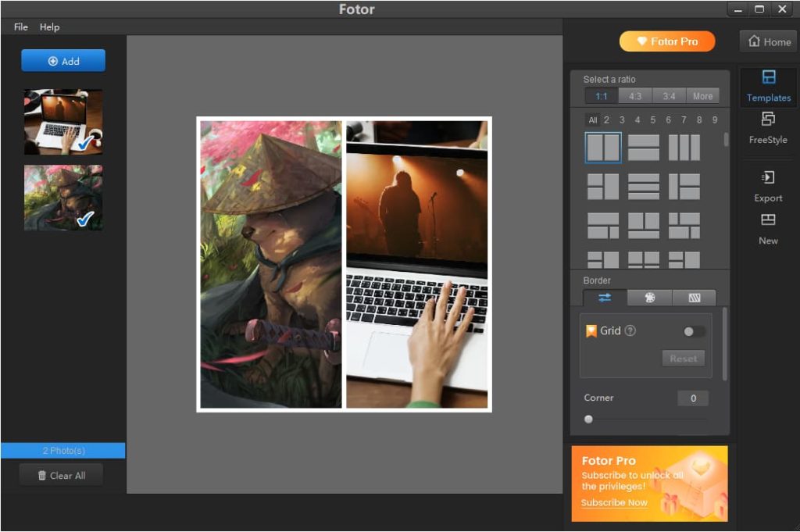Click the Corner slider handle
Image resolution: width=800 pixels, height=532 pixels.
[x=589, y=420]
